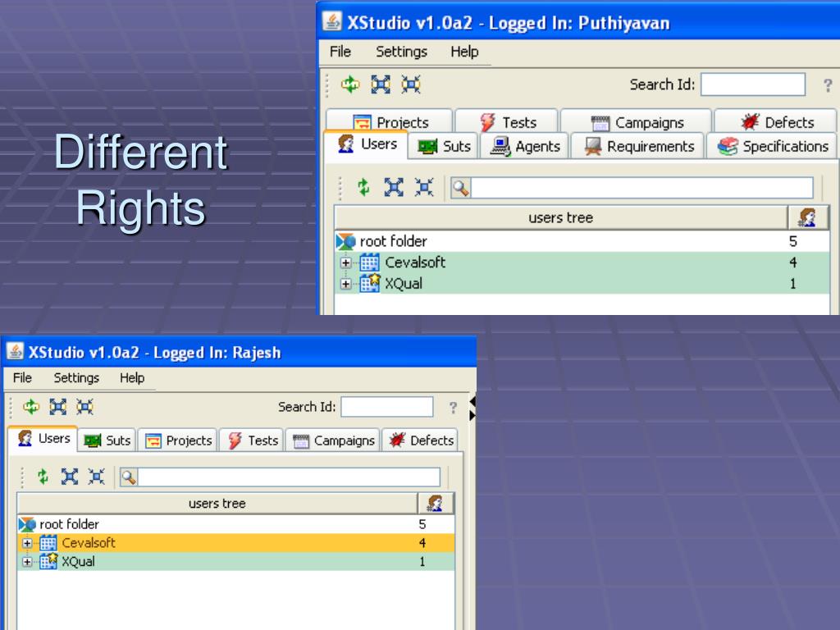Switch to Projects tab in Puthiyavan window

pyautogui.click(x=390, y=122)
